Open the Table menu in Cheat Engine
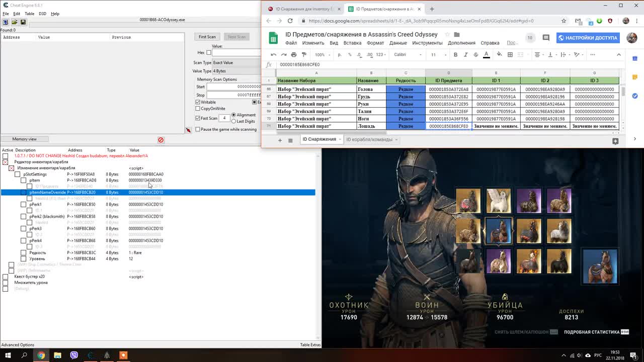Screen dimensions: 644x362 pyautogui.click(x=30, y=14)
